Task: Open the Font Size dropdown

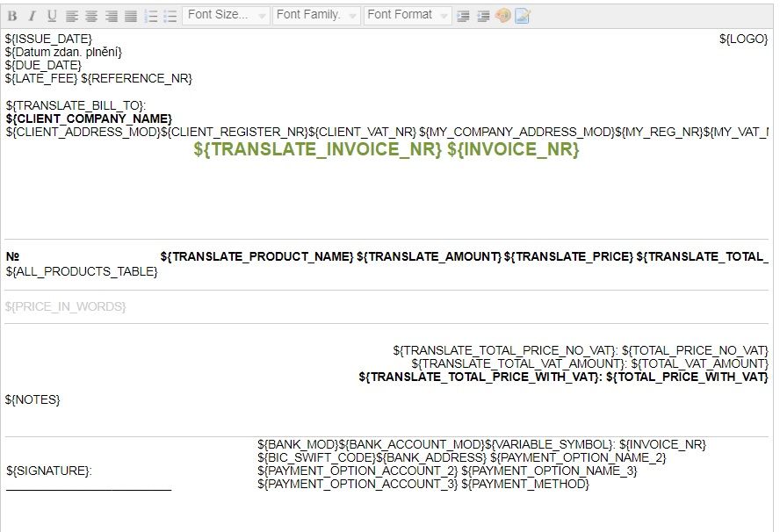Action: click(227, 16)
